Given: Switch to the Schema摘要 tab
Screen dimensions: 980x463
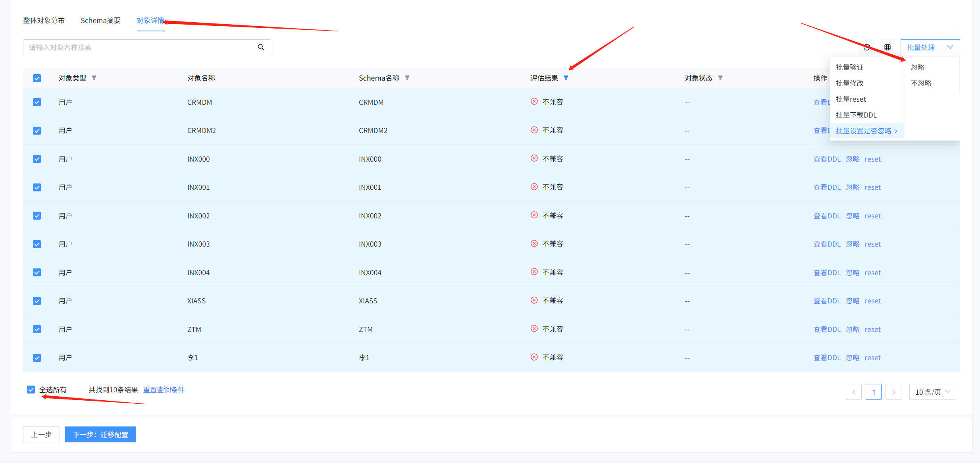Looking at the screenshot, I should click(x=100, y=21).
